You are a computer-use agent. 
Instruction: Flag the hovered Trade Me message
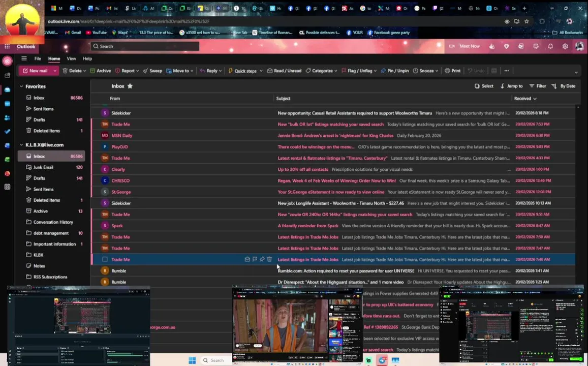(x=255, y=259)
